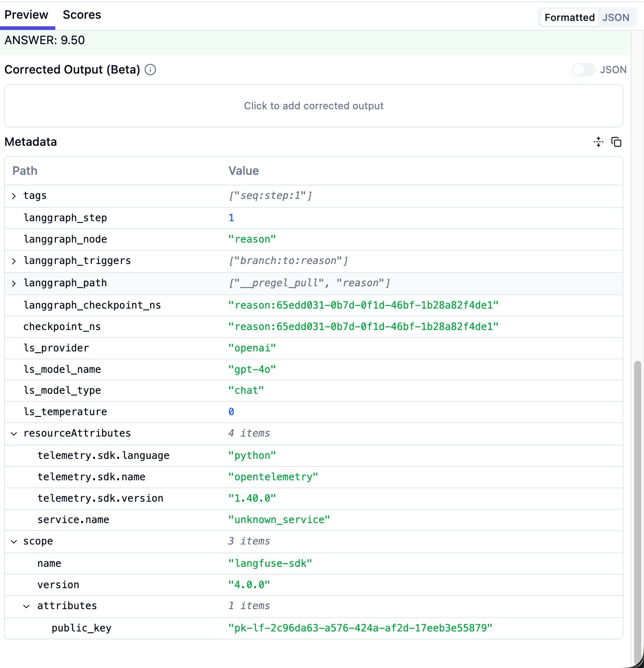Select the Preview tab

click(x=26, y=14)
